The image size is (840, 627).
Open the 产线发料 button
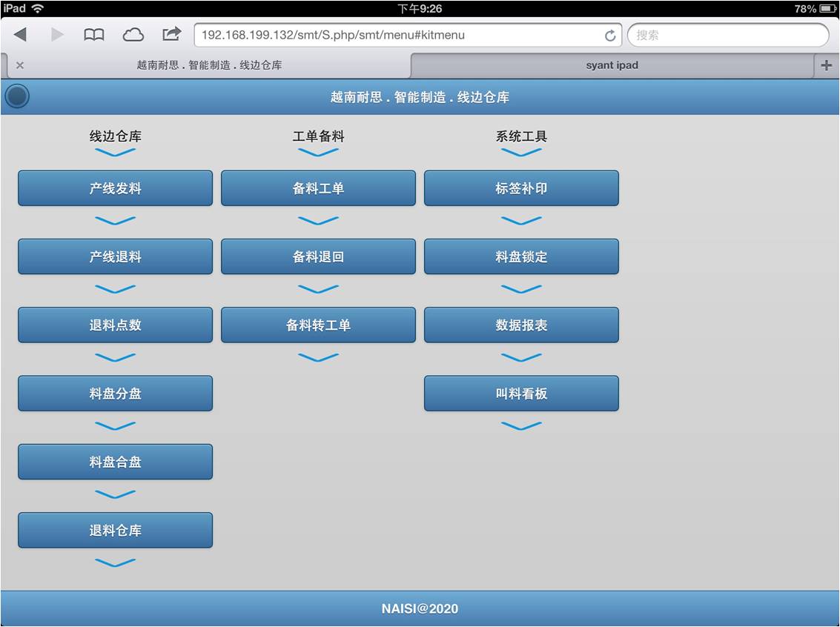115,188
